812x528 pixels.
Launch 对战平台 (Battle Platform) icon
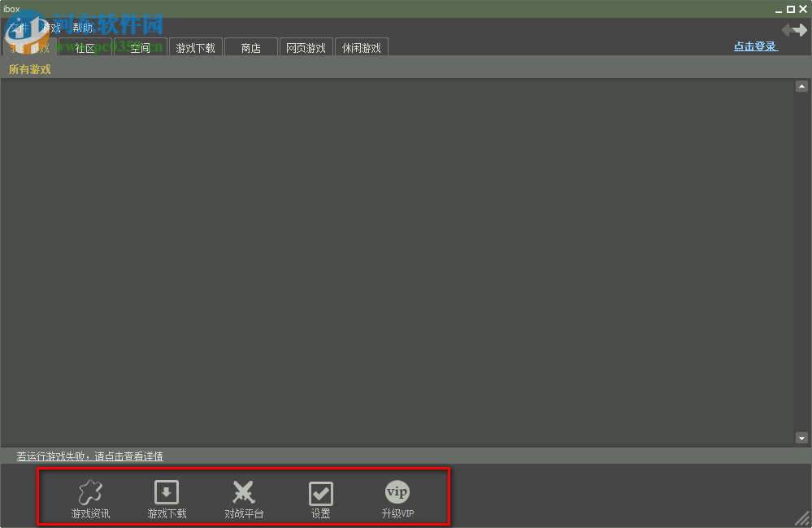point(243,497)
